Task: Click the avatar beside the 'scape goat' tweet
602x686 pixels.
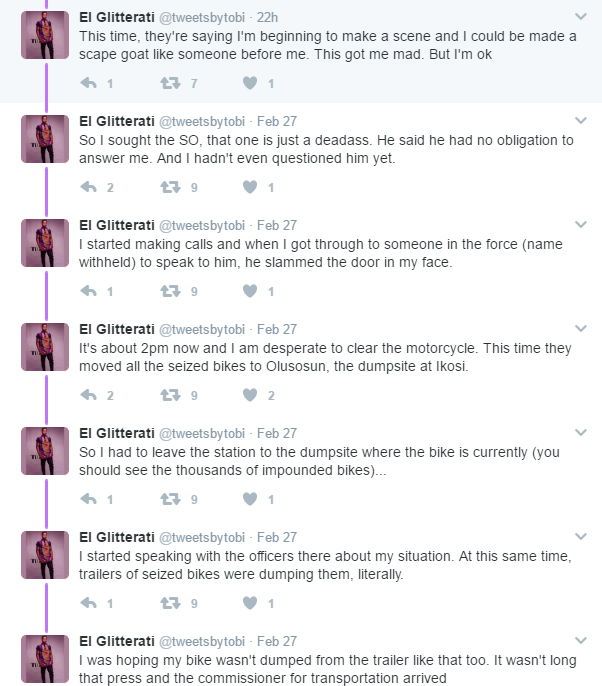Action: [45, 34]
